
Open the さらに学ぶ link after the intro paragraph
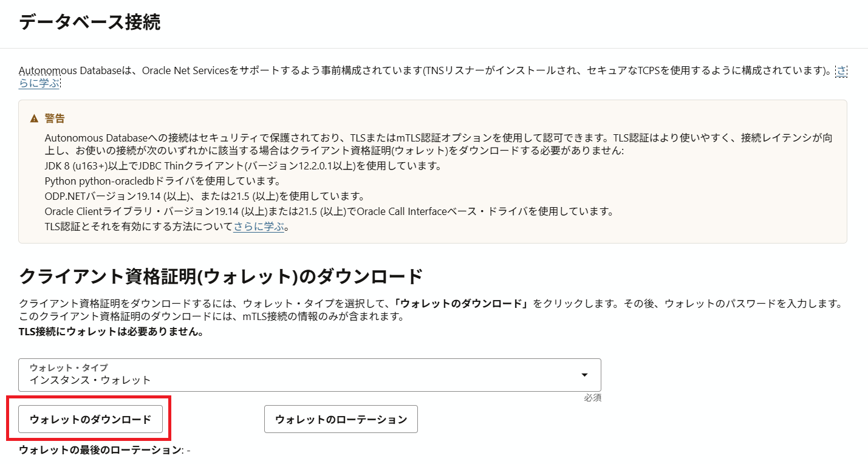(39, 83)
